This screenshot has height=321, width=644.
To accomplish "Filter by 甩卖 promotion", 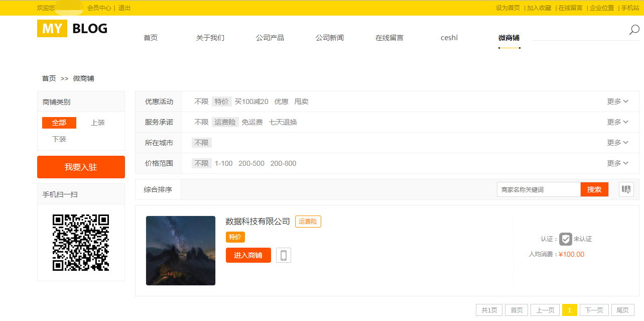I will coord(302,101).
